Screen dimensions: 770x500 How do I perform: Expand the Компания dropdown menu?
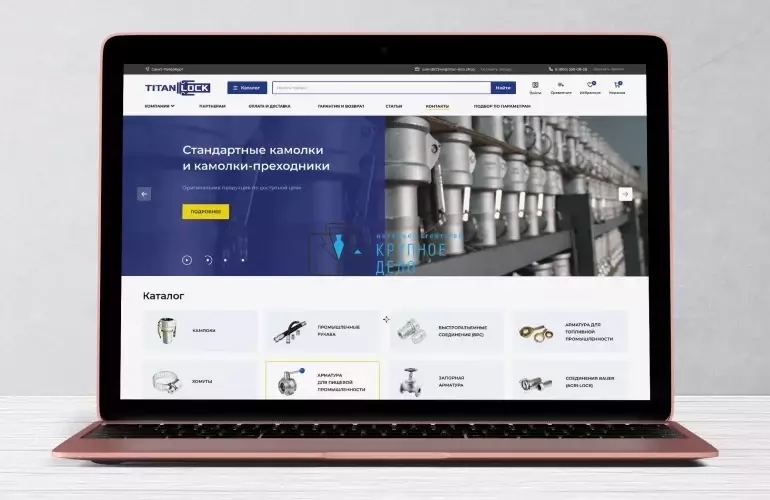click(160, 106)
